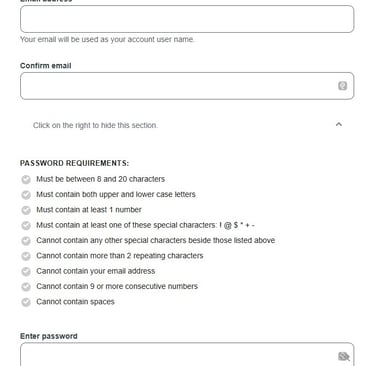Image resolution: width=375 pixels, height=366 pixels.
Task: Collapse section using the up chevron
Action: (339, 124)
